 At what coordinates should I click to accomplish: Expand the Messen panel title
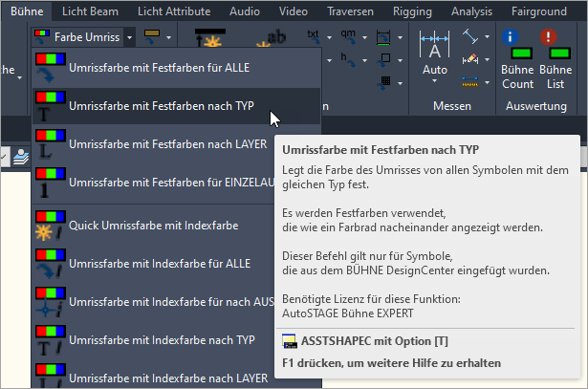[x=451, y=106]
